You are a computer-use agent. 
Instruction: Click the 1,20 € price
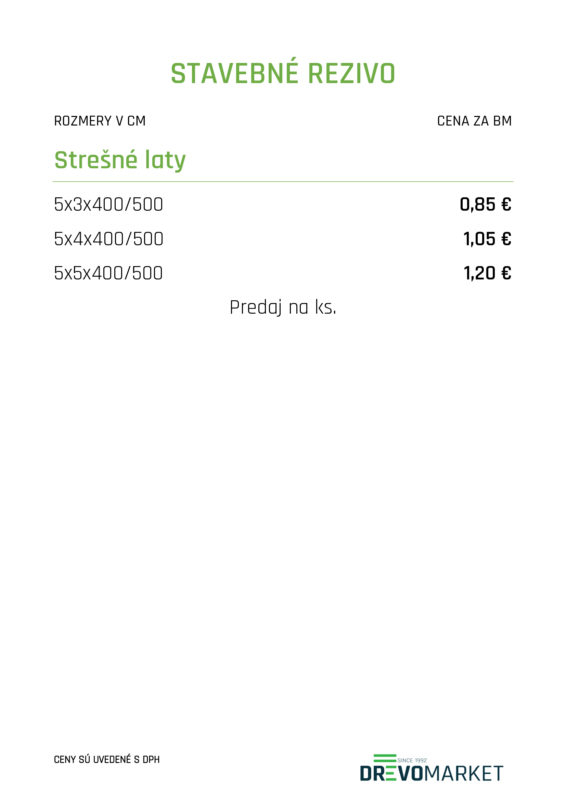coord(487,273)
